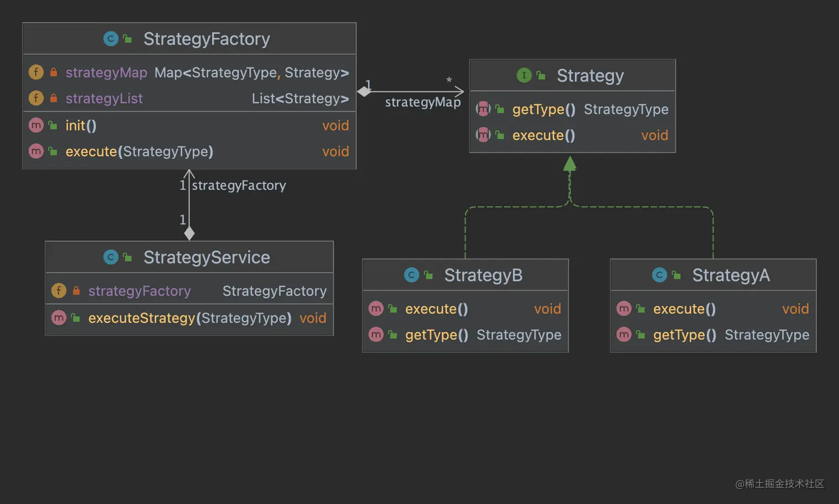Click the StrategyA class icon
This screenshot has height=504, width=839.
pyautogui.click(x=659, y=275)
